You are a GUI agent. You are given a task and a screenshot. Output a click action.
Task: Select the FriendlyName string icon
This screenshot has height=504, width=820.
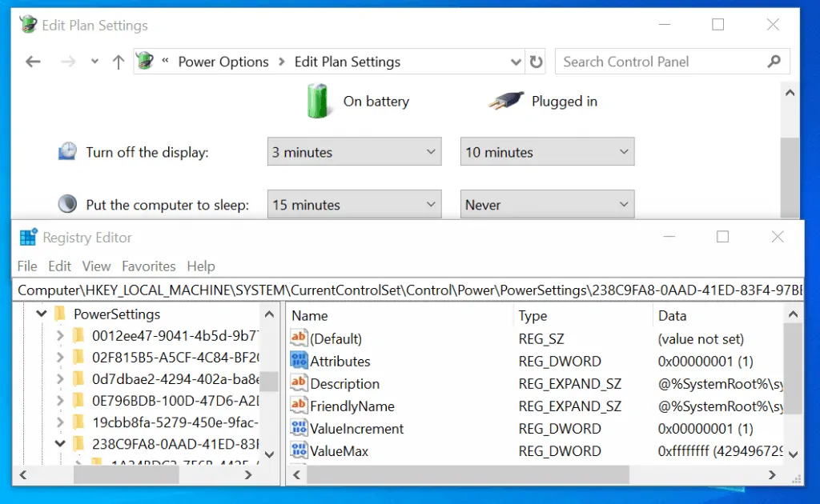click(x=299, y=406)
